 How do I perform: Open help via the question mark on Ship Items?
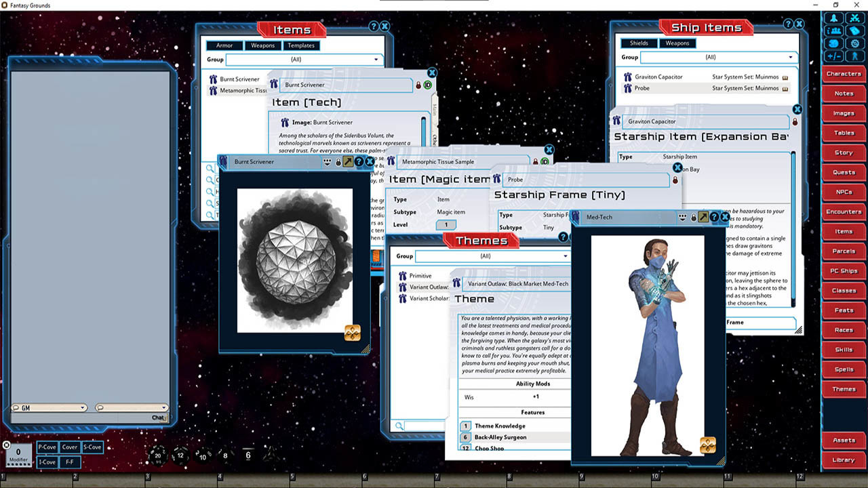pos(787,24)
